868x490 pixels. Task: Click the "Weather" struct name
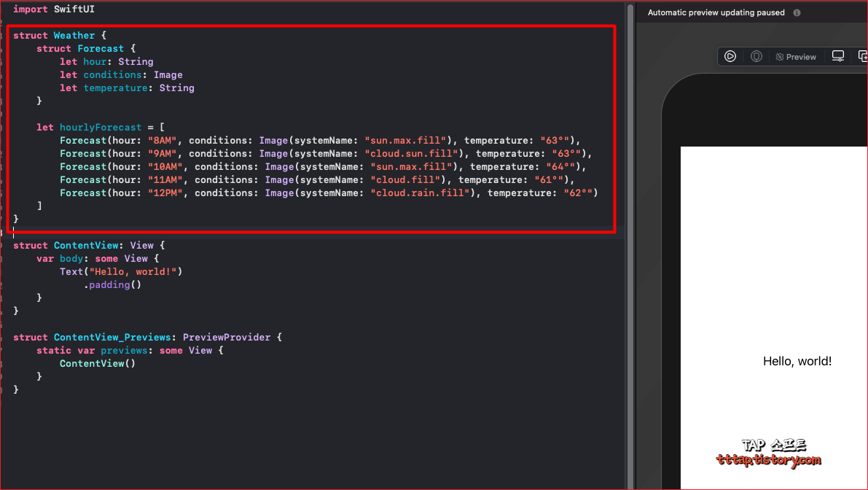point(74,36)
